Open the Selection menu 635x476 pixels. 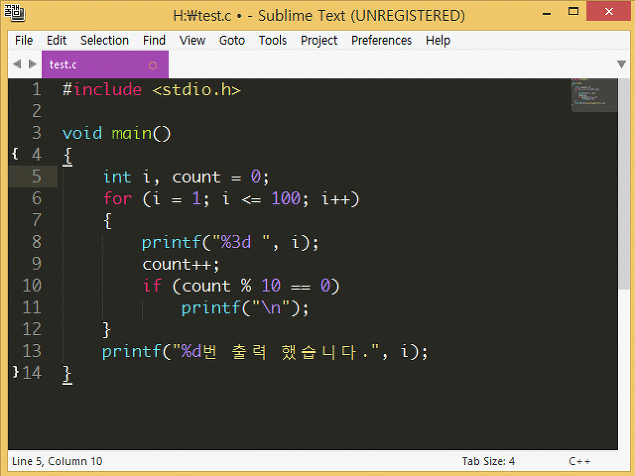104,41
